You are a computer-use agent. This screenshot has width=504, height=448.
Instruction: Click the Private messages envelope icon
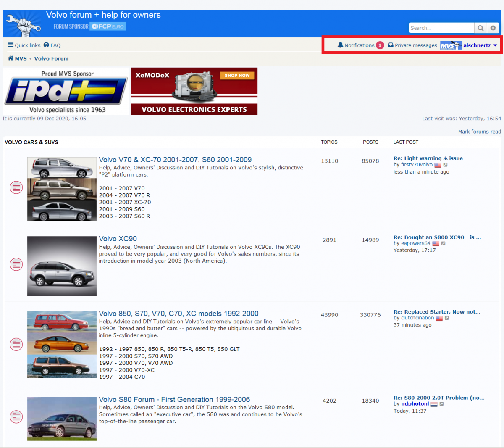pyautogui.click(x=391, y=45)
